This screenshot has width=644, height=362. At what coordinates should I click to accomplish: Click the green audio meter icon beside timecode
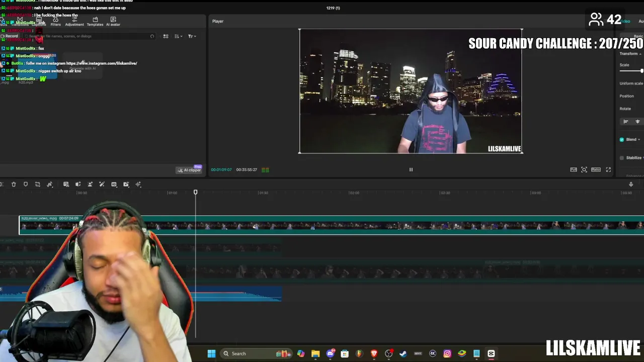[x=265, y=170]
